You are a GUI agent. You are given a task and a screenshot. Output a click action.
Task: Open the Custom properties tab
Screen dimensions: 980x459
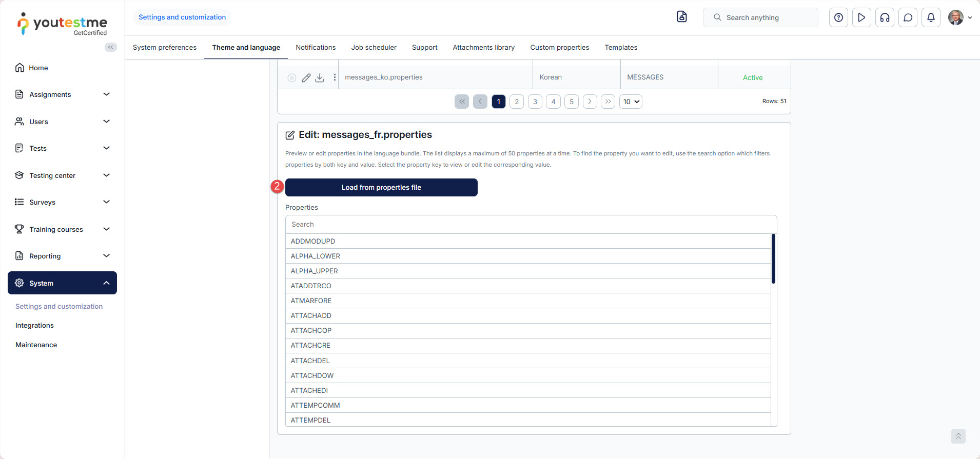pyautogui.click(x=559, y=47)
